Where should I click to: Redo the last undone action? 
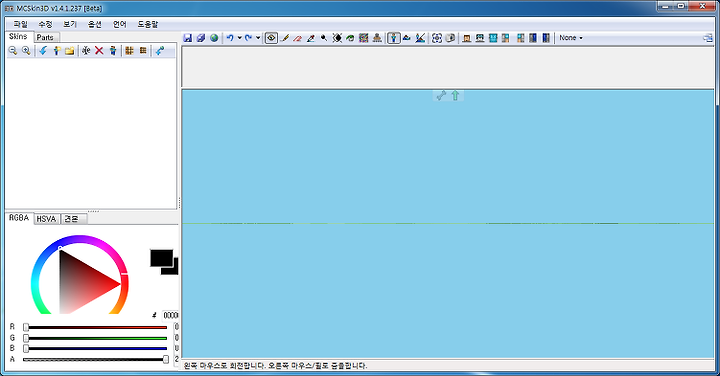(x=248, y=38)
